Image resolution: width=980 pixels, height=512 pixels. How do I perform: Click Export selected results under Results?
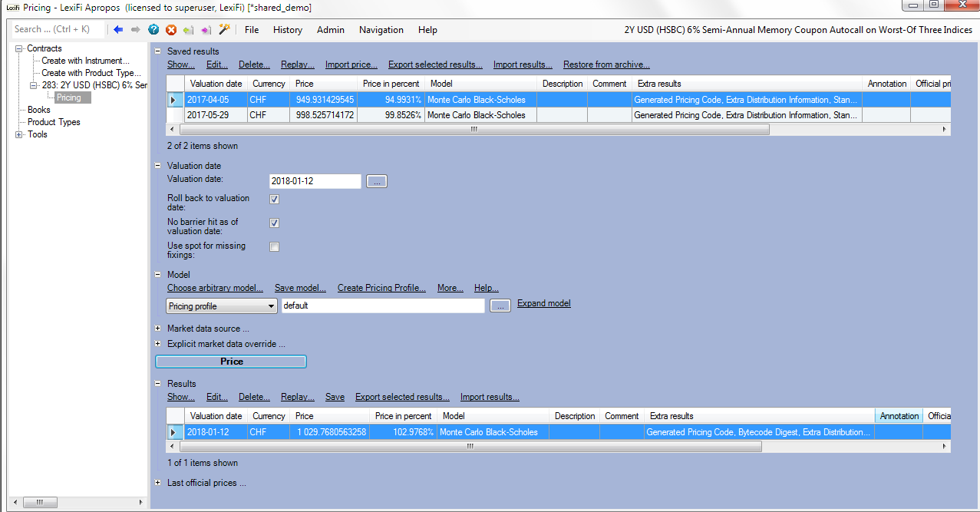click(x=402, y=397)
